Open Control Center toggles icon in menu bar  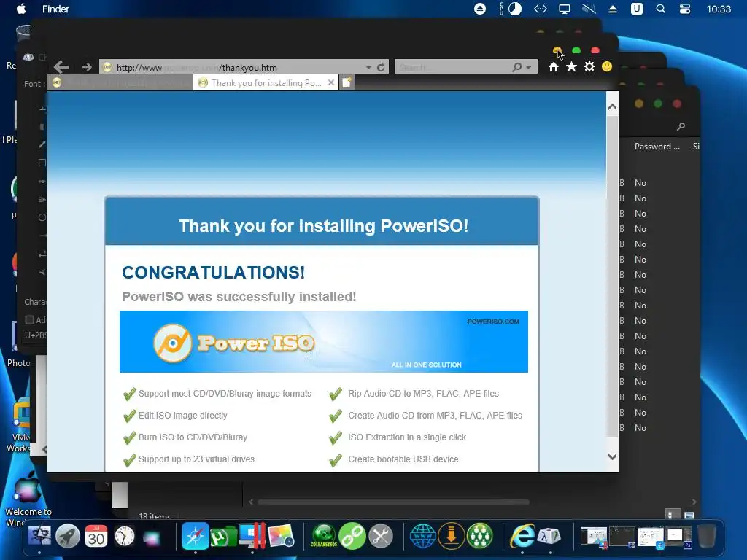(684, 9)
